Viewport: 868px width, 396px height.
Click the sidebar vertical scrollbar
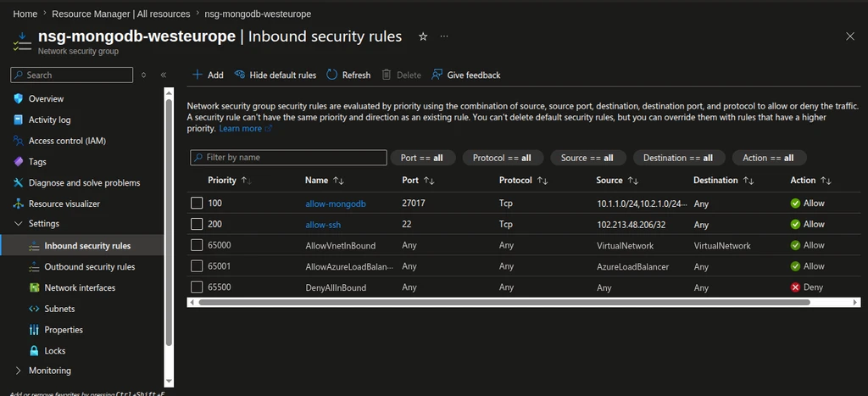pyautogui.click(x=170, y=221)
